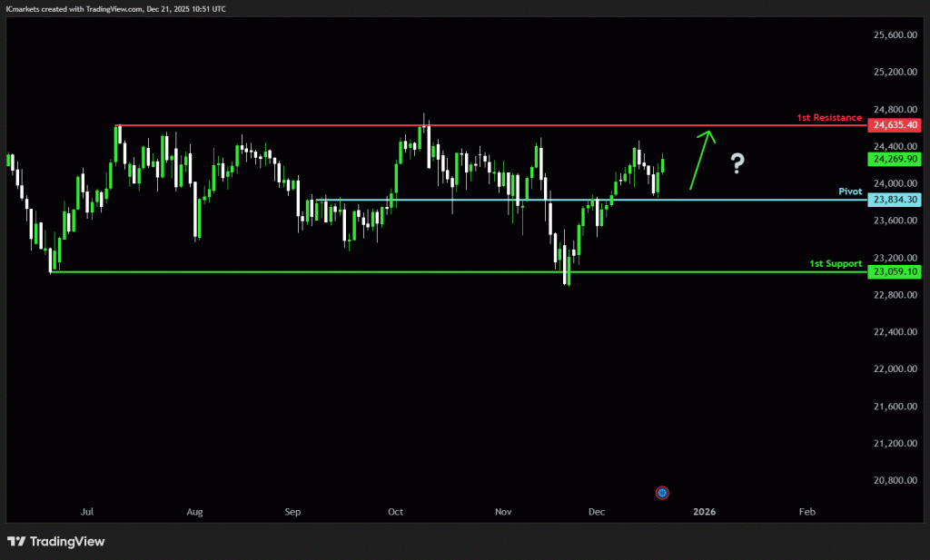Click the cyan 23,834.30 pivot price tag
The height and width of the screenshot is (560, 930).
(x=895, y=200)
